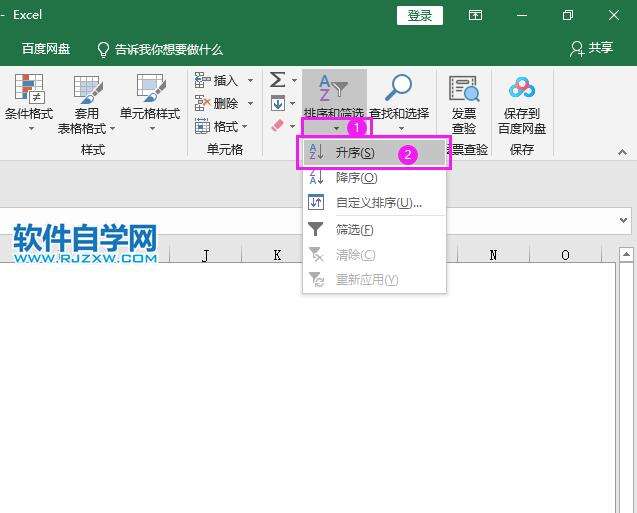Screen dimensions: 637x513
Task: Open the Fill dropdown arrow
Action: click(x=292, y=104)
